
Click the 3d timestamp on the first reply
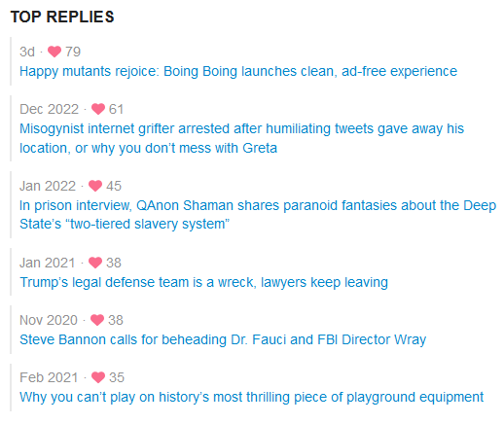click(27, 52)
